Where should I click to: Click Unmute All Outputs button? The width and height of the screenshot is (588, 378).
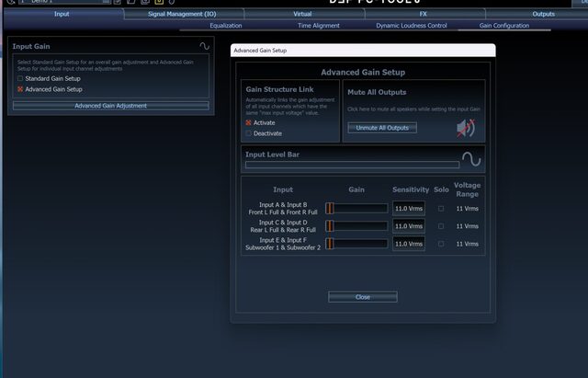point(382,128)
